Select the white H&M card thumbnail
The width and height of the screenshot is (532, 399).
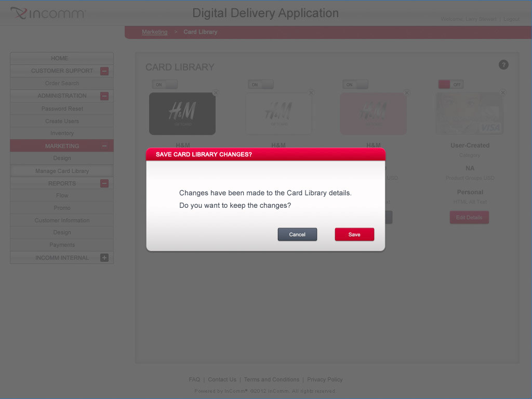pos(278,114)
